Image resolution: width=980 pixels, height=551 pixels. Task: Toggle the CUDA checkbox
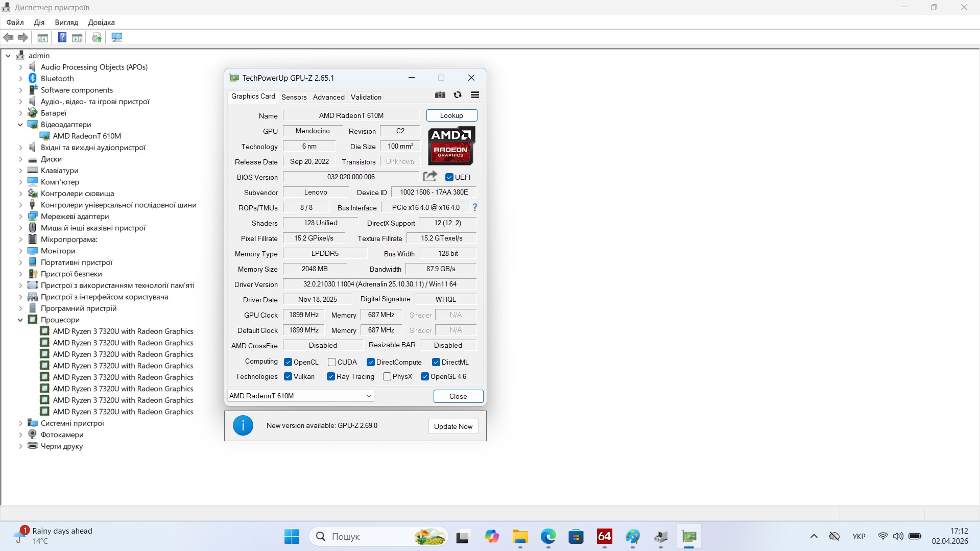point(332,362)
